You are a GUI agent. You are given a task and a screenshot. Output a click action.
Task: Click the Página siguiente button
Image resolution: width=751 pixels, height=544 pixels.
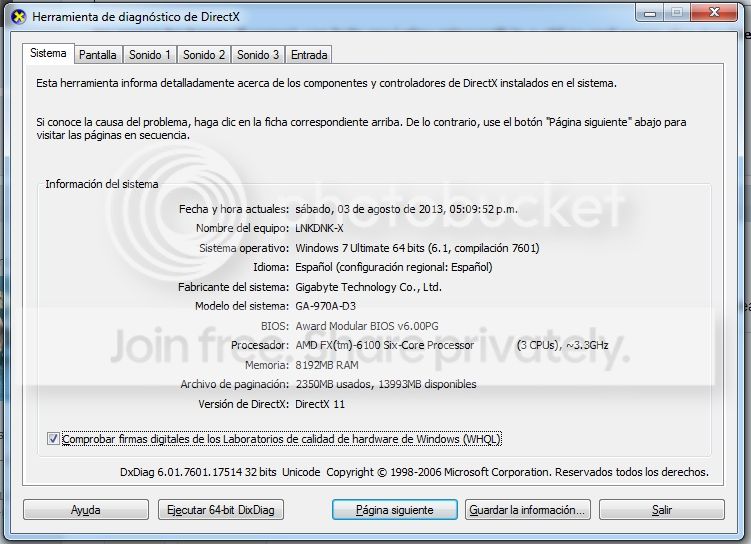pos(394,510)
